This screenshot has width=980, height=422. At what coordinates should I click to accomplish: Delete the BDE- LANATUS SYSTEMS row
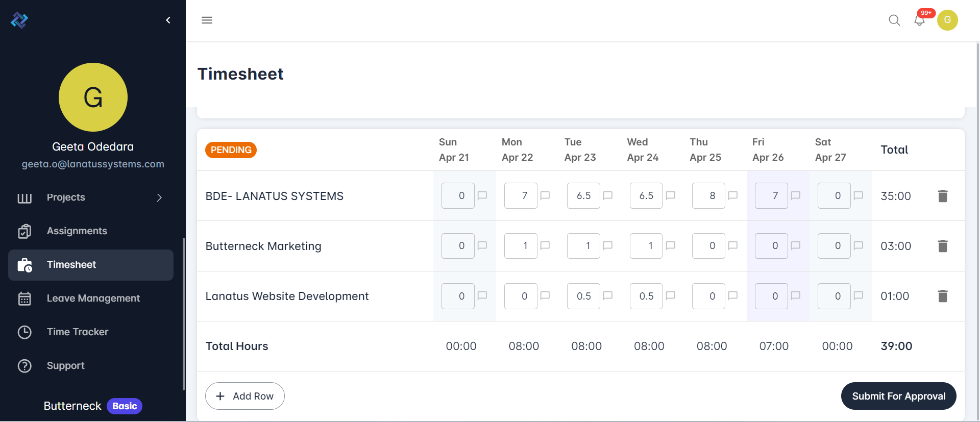click(942, 196)
